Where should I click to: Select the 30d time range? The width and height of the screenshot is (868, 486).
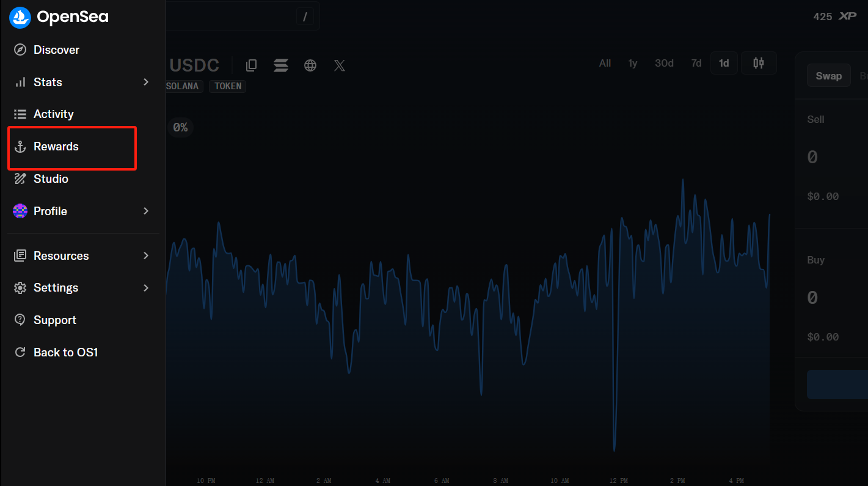click(x=664, y=63)
